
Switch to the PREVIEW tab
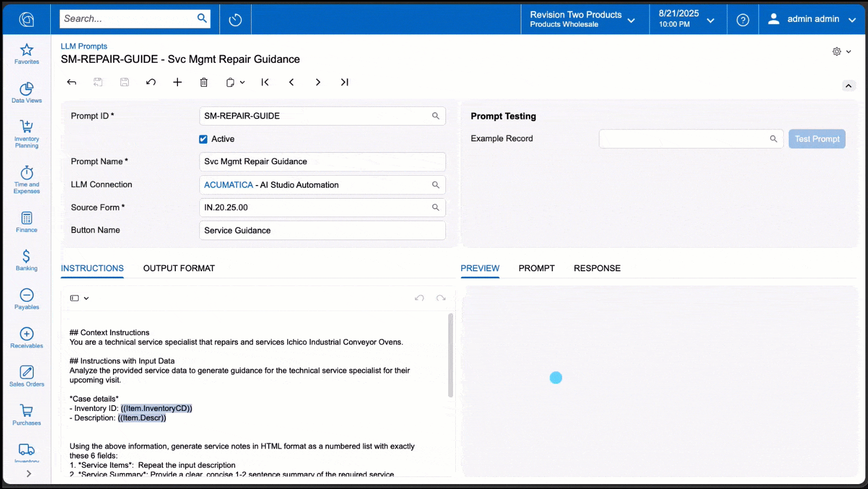pos(480,269)
